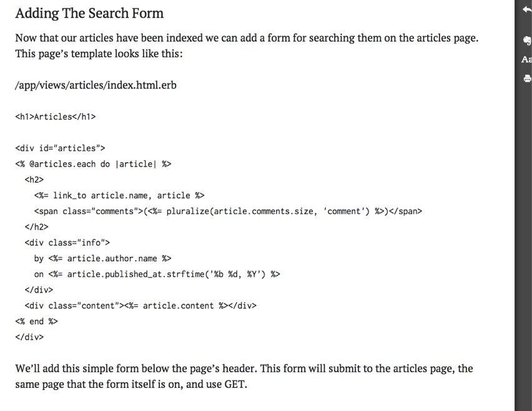
Task: Click the opening <h2> tag line
Action: pos(34,180)
